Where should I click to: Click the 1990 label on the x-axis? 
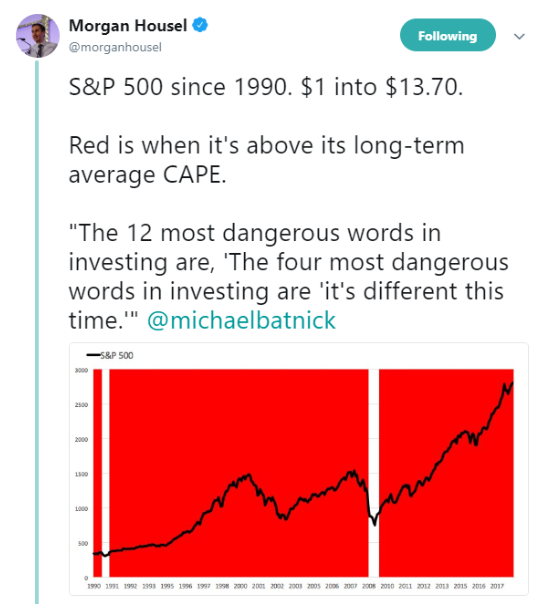click(94, 586)
